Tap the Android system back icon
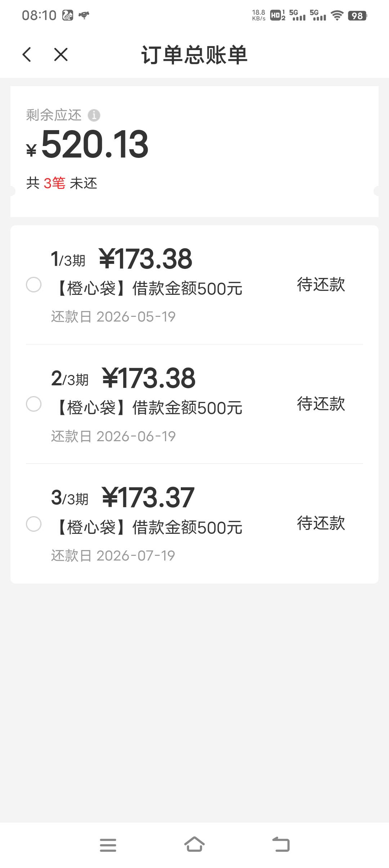 (281, 845)
